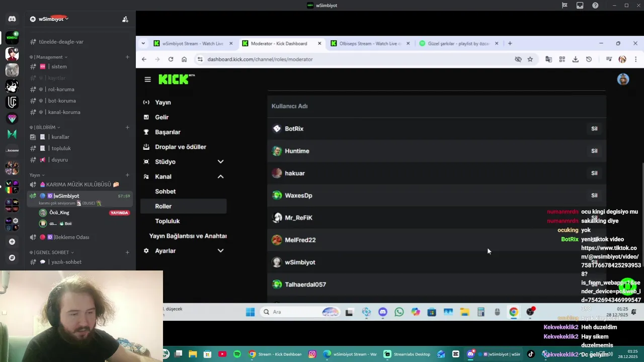Remove WaxesDp with Sil button
Image resolution: width=644 pixels, height=362 pixels.
coord(594,195)
